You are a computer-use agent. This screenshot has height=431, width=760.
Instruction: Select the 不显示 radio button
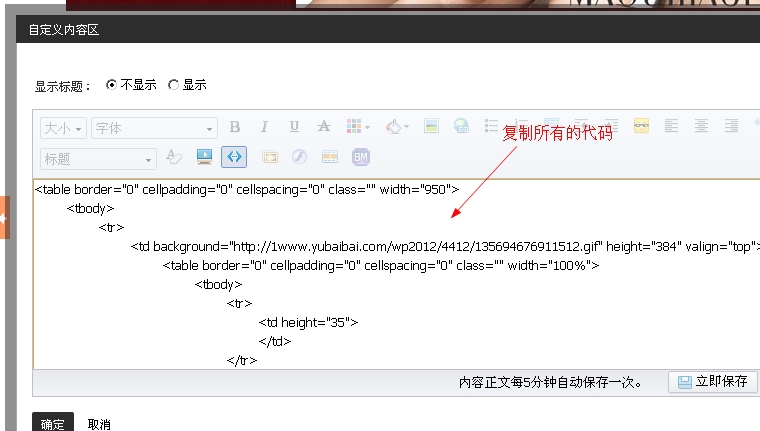[x=111, y=85]
